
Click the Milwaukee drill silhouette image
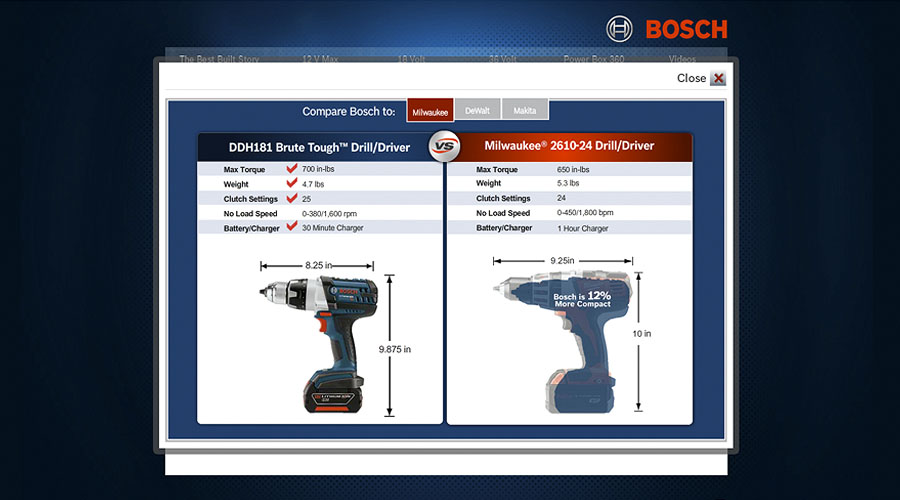click(x=565, y=342)
